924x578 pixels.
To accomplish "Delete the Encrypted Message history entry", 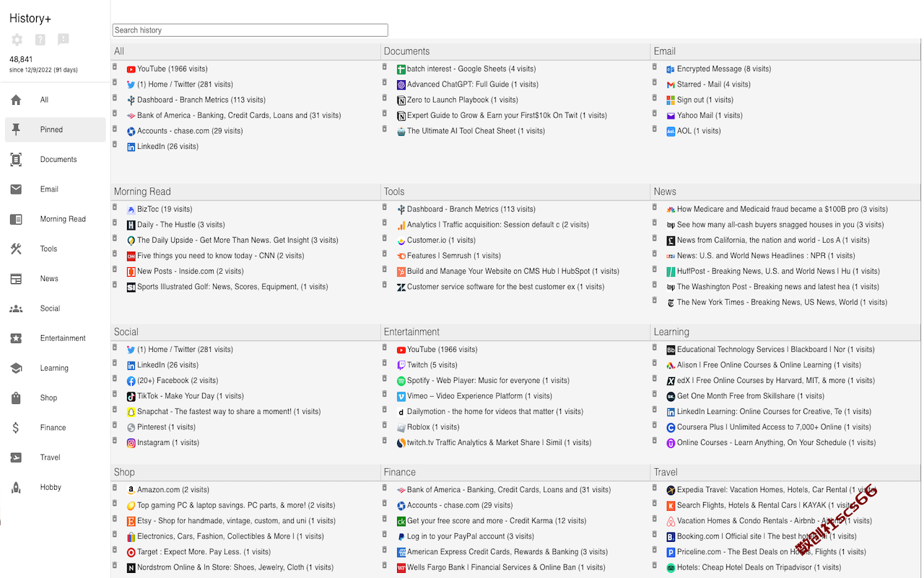I will (655, 67).
